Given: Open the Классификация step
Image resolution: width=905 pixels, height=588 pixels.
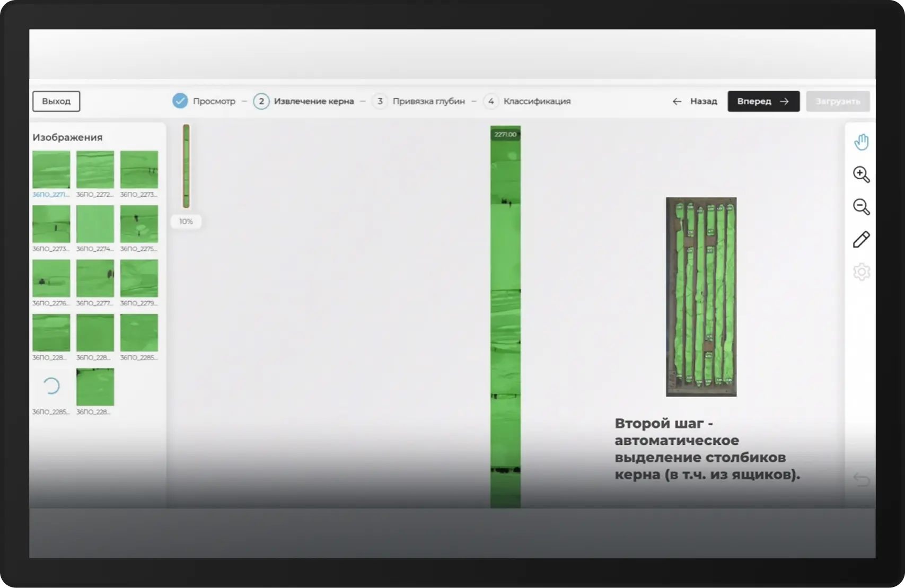Looking at the screenshot, I should click(x=537, y=101).
